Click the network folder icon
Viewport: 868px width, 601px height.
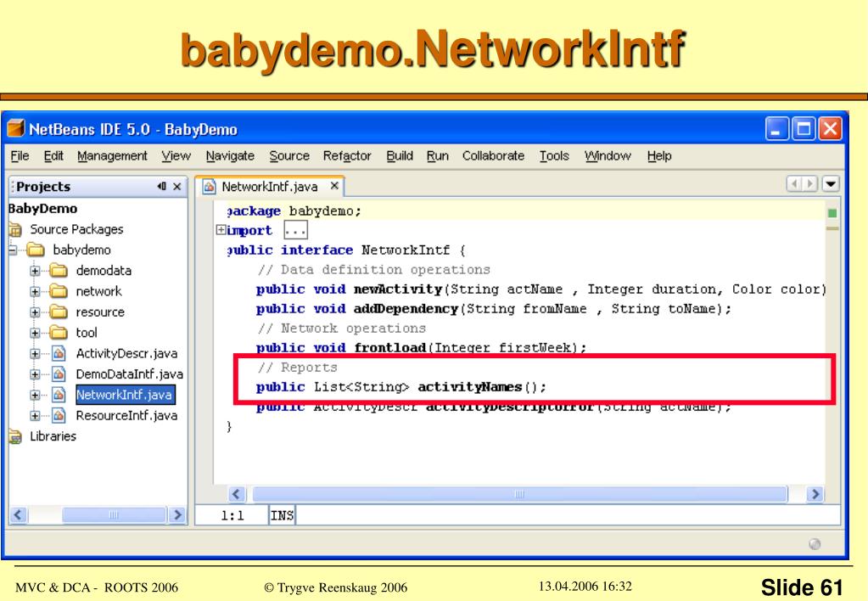click(x=59, y=291)
